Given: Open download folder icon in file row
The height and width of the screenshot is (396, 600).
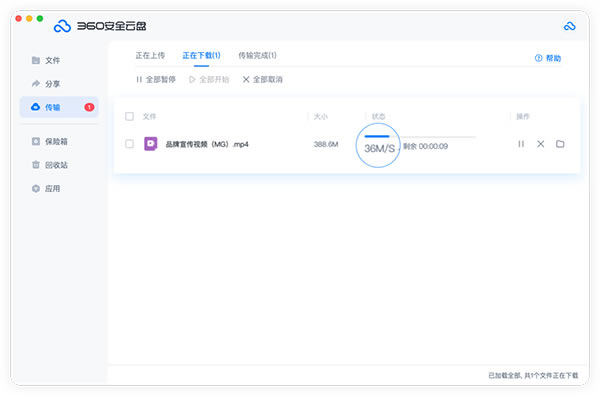Looking at the screenshot, I should click(x=560, y=144).
